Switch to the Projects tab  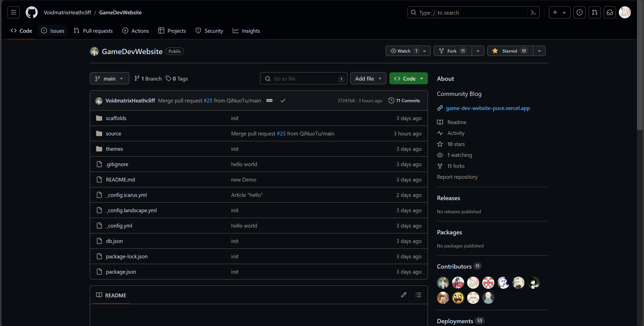click(172, 31)
